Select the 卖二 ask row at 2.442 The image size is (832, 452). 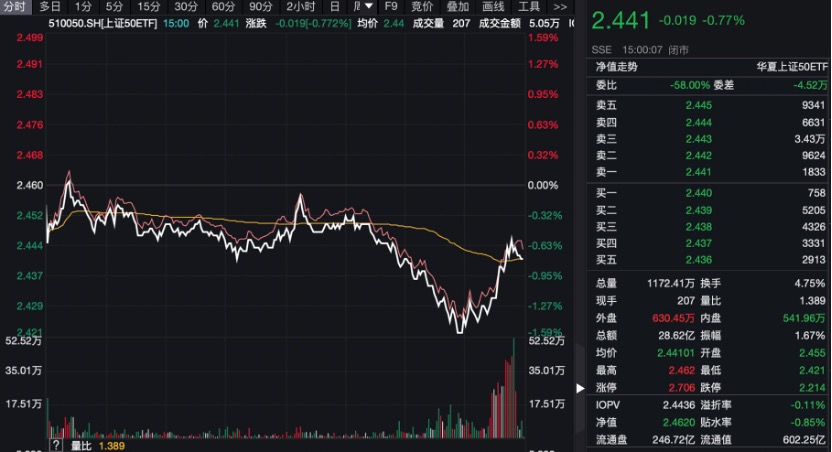point(709,155)
